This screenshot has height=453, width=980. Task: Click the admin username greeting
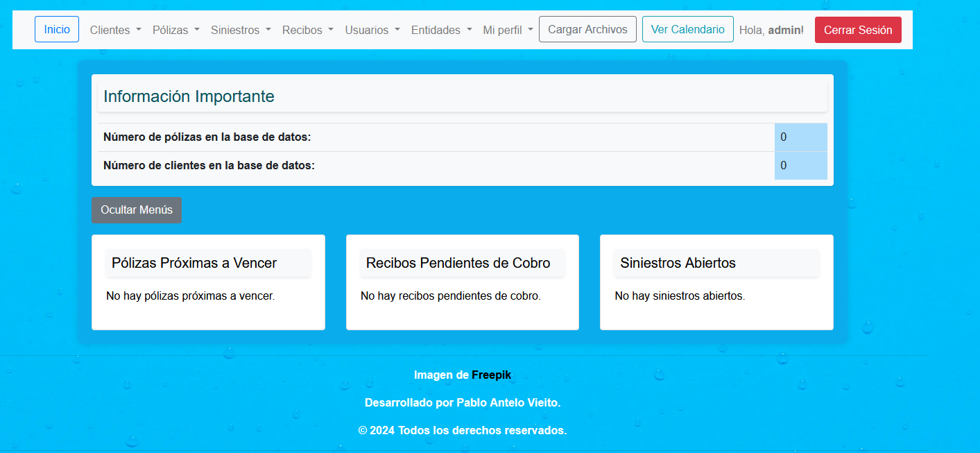[x=785, y=31]
